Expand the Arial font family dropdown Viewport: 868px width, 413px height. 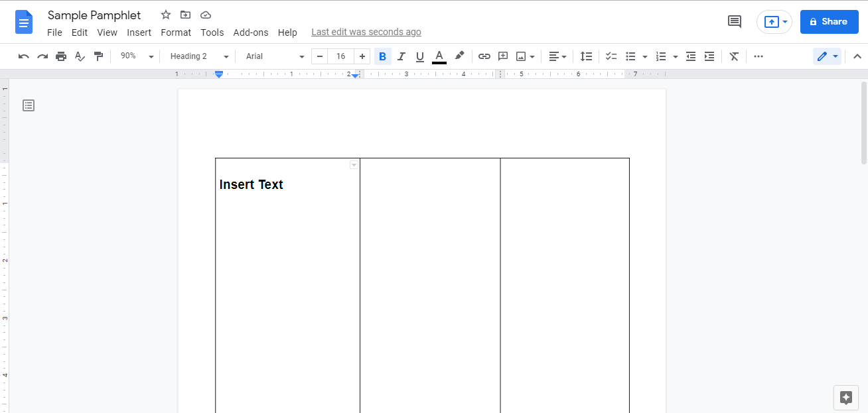click(273, 56)
